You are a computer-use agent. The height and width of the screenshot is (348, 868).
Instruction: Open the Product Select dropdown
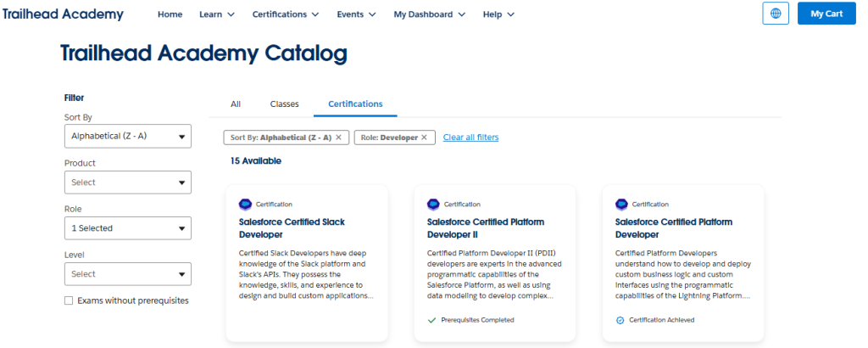tap(128, 182)
